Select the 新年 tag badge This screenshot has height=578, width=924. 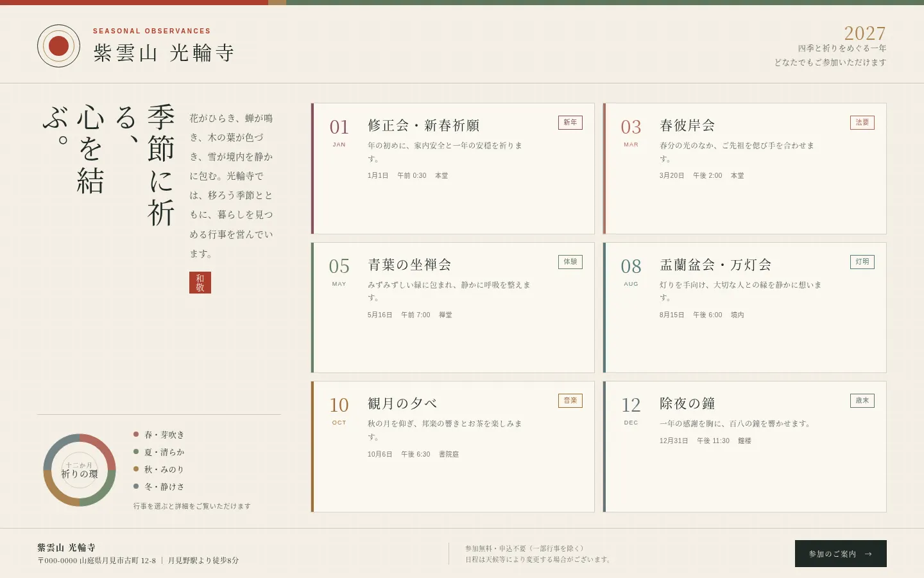[x=570, y=123]
